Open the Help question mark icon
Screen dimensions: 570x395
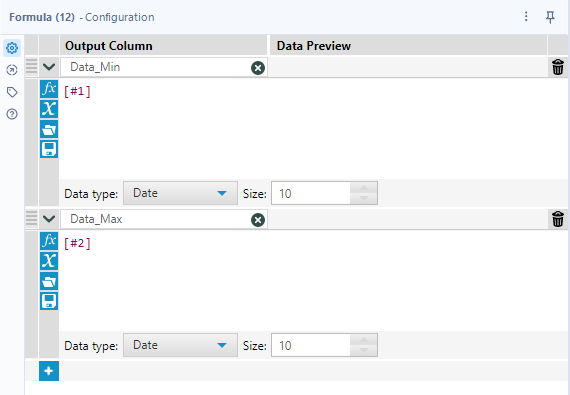(x=12, y=114)
